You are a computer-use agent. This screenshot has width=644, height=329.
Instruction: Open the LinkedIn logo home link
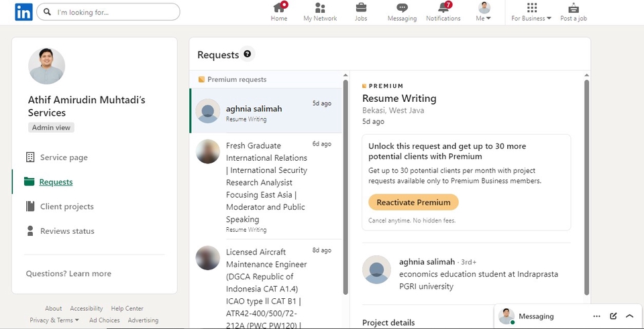click(x=23, y=12)
